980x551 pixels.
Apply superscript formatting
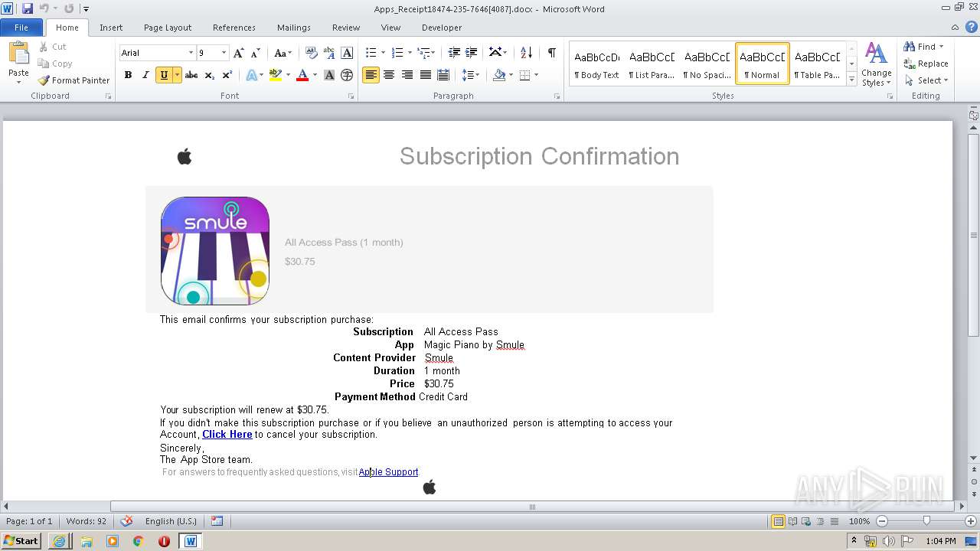227,75
